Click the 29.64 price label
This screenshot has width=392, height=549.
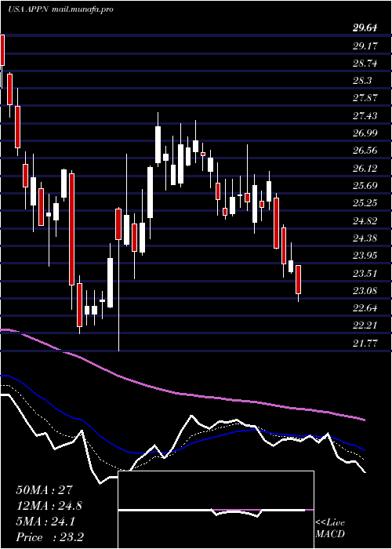pos(365,28)
